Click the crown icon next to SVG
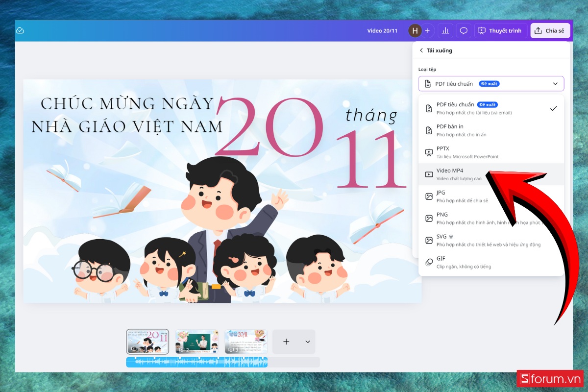This screenshot has height=392, width=588. 451,236
